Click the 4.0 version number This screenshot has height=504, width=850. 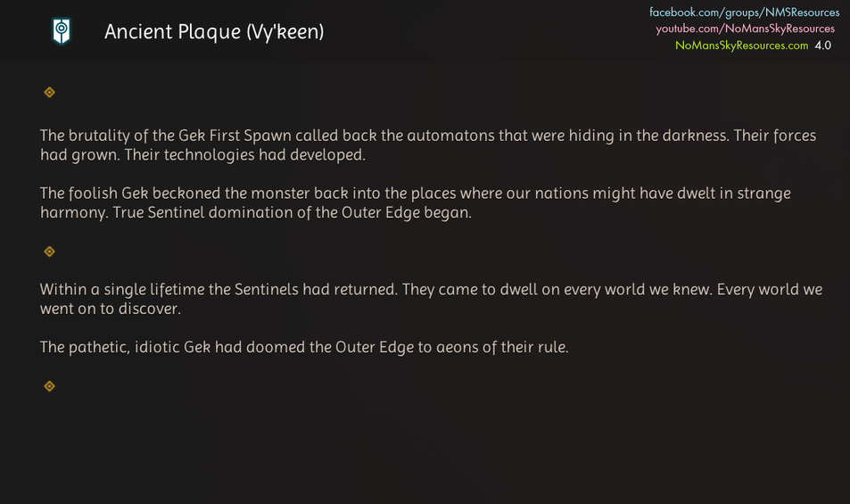point(822,45)
